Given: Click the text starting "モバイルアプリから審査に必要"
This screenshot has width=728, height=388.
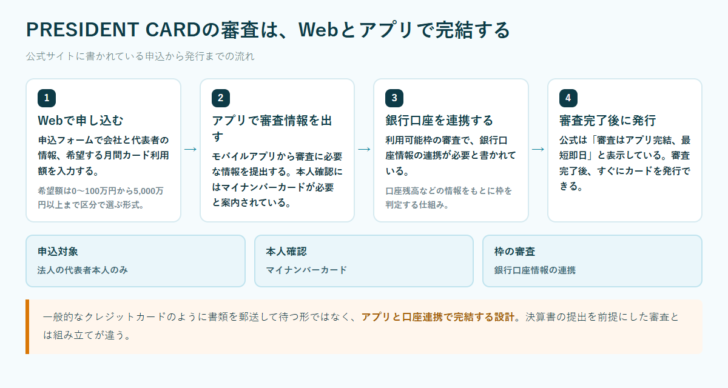Looking at the screenshot, I should point(277,180).
